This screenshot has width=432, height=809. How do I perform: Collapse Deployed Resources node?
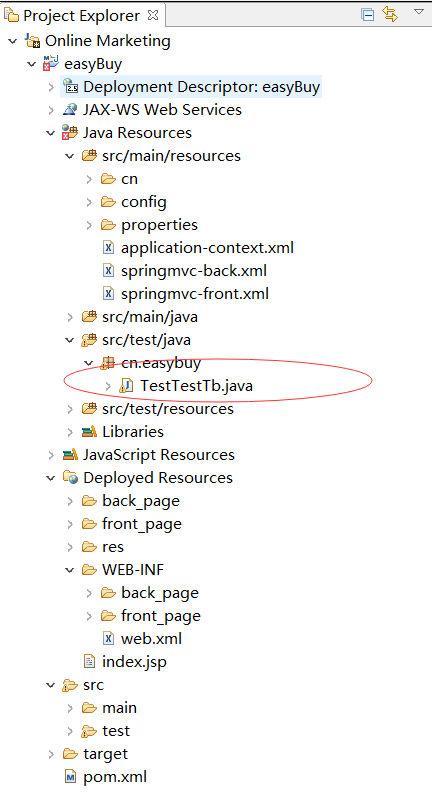[51, 478]
